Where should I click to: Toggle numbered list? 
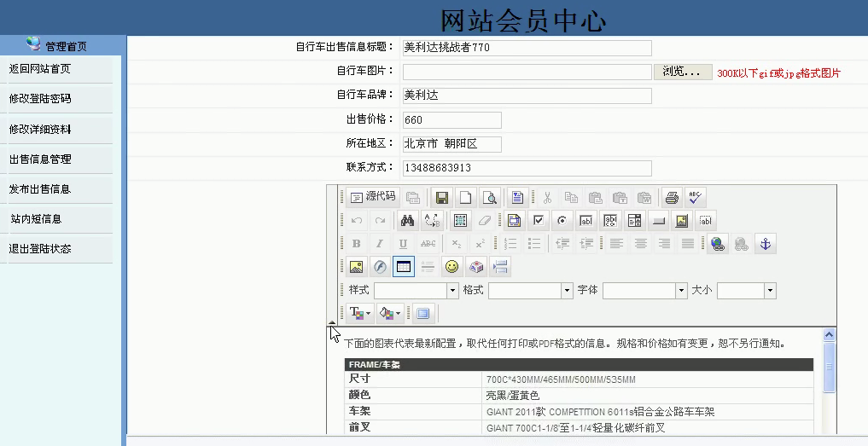click(510, 244)
